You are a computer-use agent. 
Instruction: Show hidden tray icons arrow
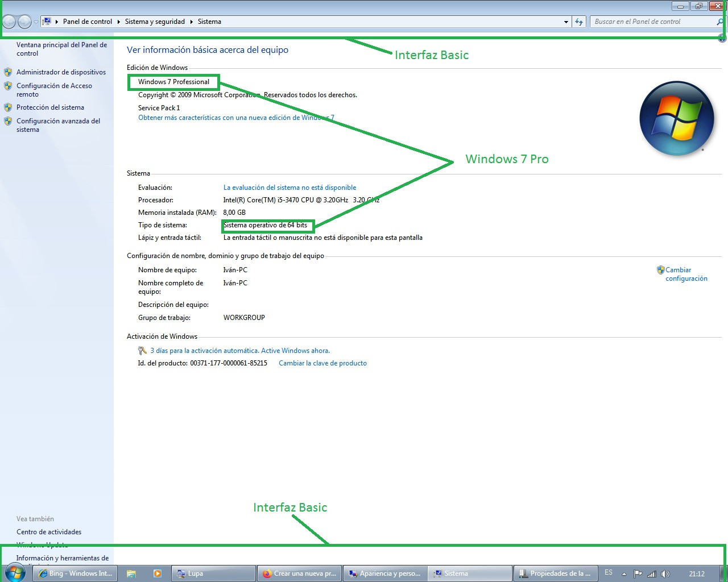[x=624, y=574]
